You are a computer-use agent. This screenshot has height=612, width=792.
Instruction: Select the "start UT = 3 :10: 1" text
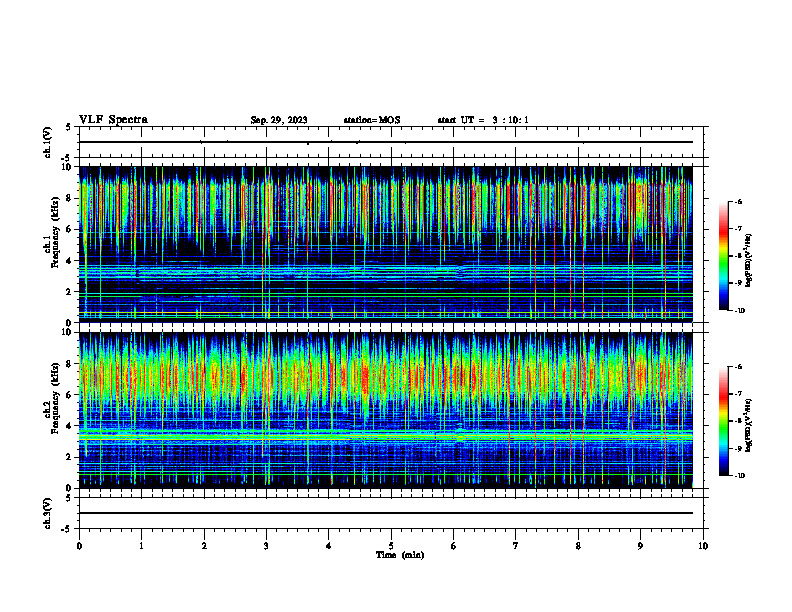(483, 120)
